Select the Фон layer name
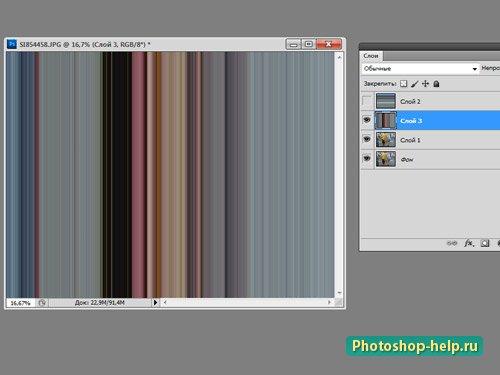This screenshot has width=500, height=375. pyautogui.click(x=407, y=159)
